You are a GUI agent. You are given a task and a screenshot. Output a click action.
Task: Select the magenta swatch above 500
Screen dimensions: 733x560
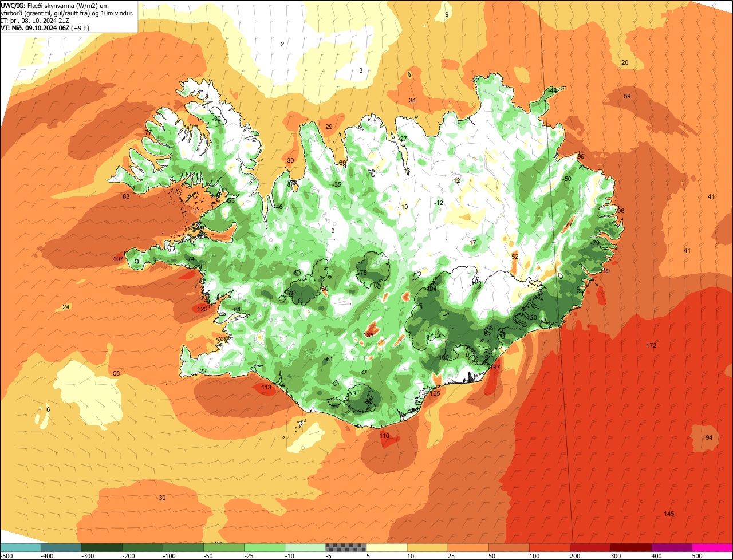point(712,547)
